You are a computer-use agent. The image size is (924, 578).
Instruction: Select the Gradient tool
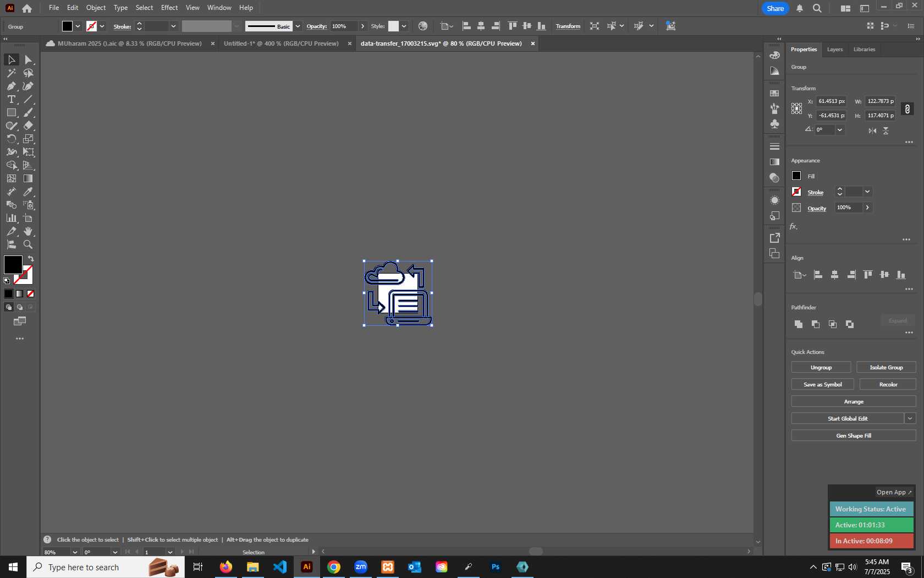[x=29, y=178]
